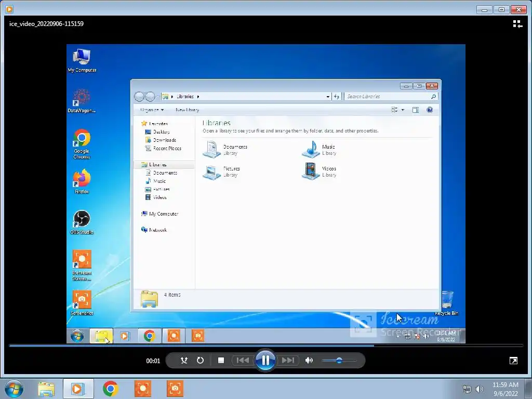Click the Previous track button
532x399 pixels.
[x=243, y=361]
